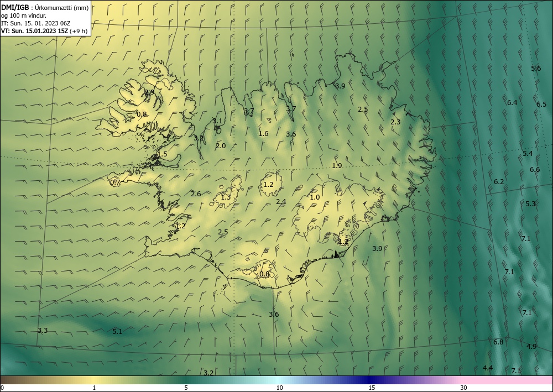Screen dimensions: 553x392
Task: Click the 6.8 value label
Action: click(498, 342)
